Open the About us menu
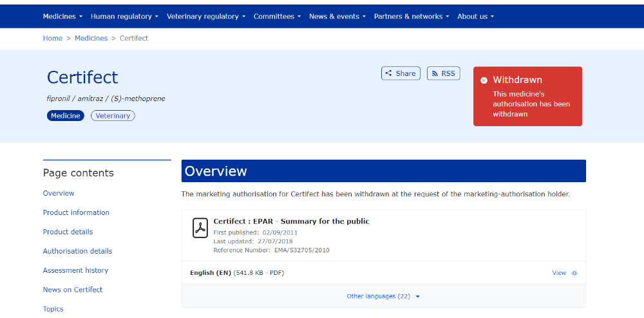The width and height of the screenshot is (644, 318). (x=475, y=16)
